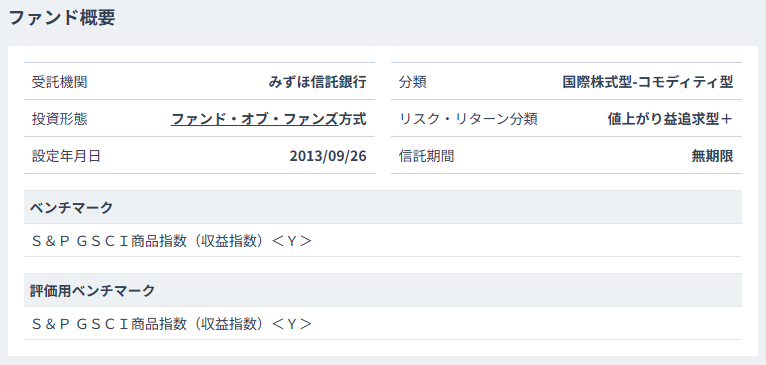Click the 分類 label
This screenshot has height=365, width=766.
click(413, 82)
